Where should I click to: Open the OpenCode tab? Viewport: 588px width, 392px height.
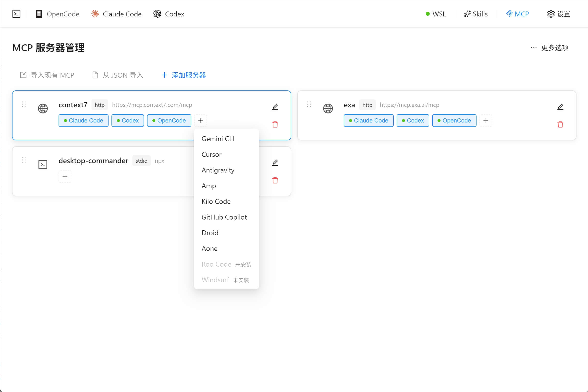tap(58, 14)
